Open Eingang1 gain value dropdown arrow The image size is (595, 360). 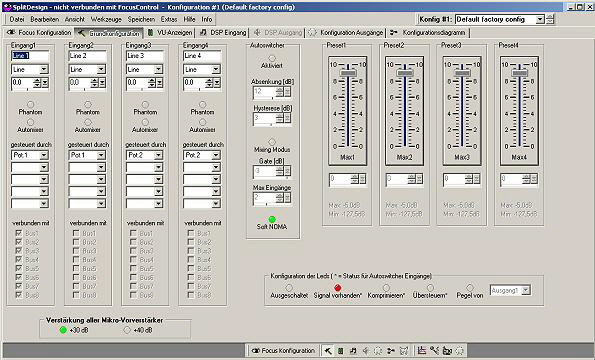(45, 83)
